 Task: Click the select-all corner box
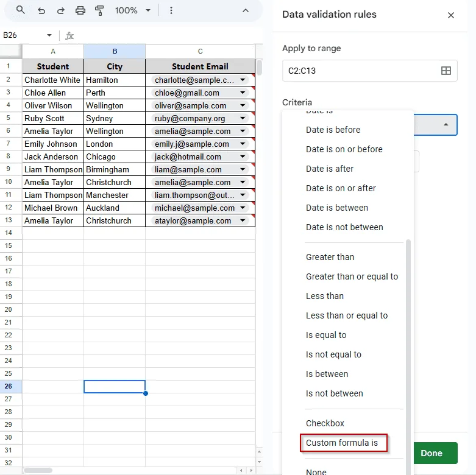(x=11, y=51)
